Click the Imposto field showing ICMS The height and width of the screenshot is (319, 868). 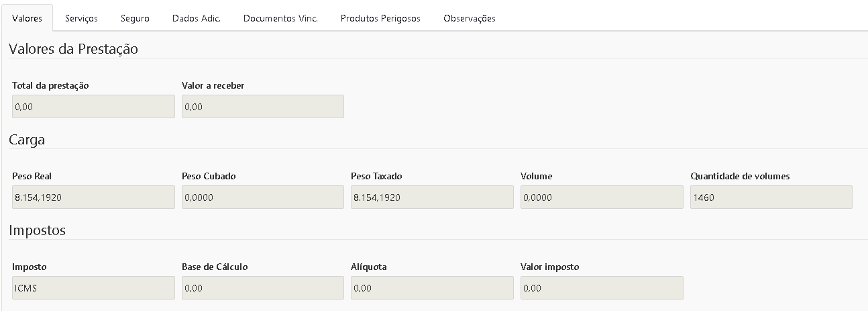(93, 288)
